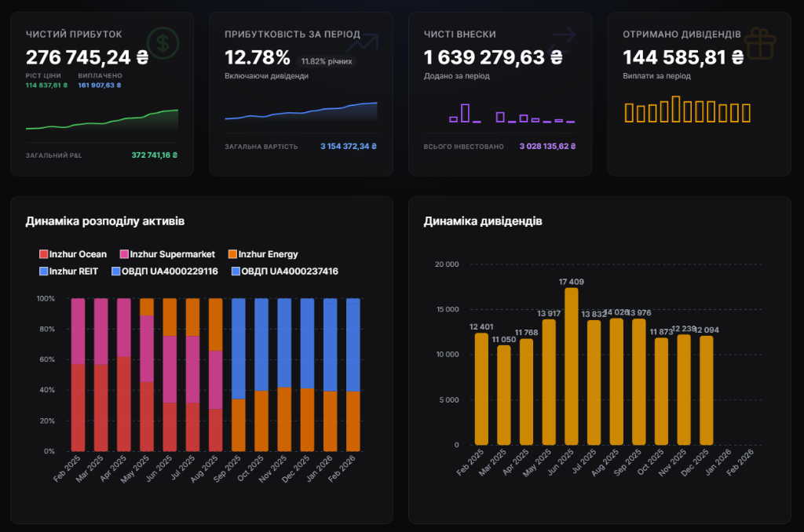804x532 pixels.
Task: Click the ЧИСТИЙ ПРИБУТОК card title
Action: (x=74, y=35)
